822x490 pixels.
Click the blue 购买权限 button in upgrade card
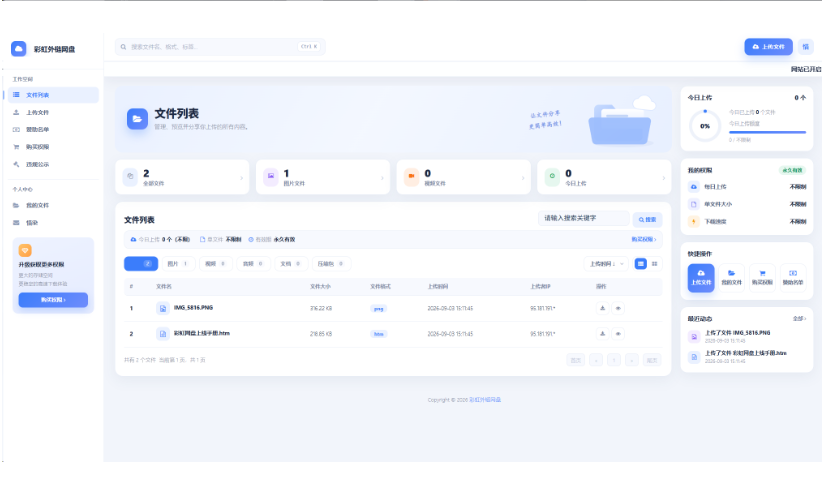(x=53, y=300)
